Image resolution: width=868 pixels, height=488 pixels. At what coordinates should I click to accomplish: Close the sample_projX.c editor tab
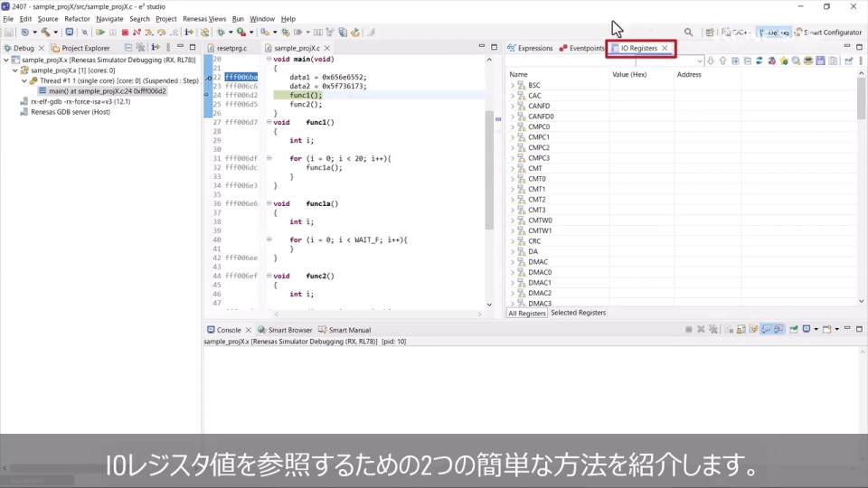point(327,48)
